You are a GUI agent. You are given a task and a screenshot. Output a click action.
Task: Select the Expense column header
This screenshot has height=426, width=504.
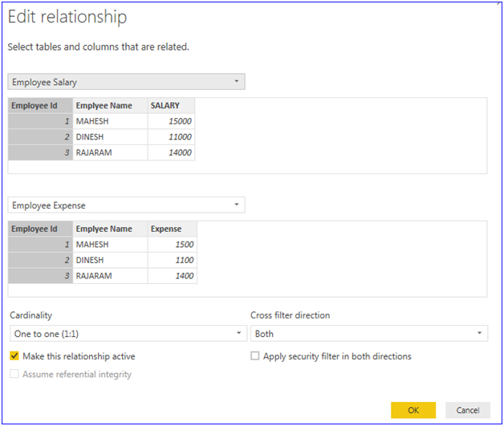click(x=172, y=229)
